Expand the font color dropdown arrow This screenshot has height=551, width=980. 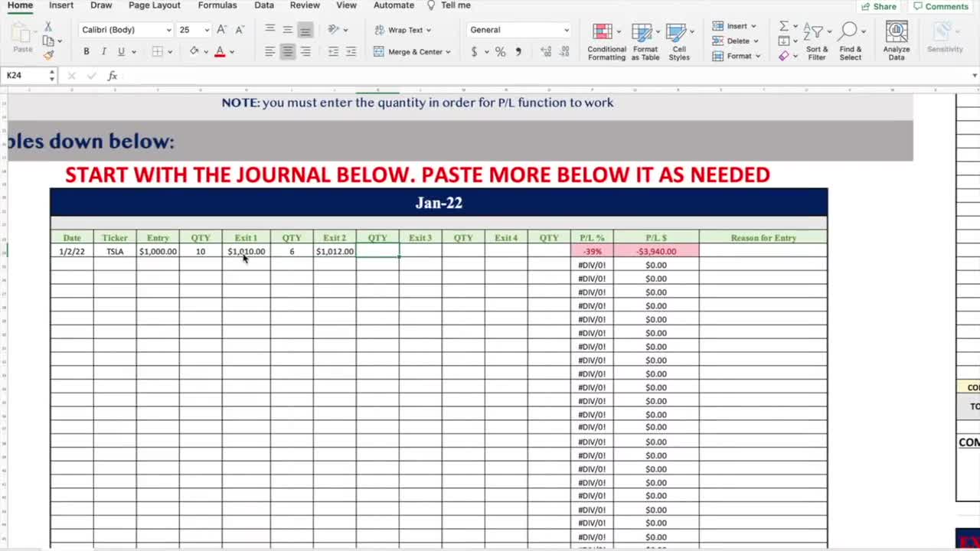pyautogui.click(x=231, y=51)
